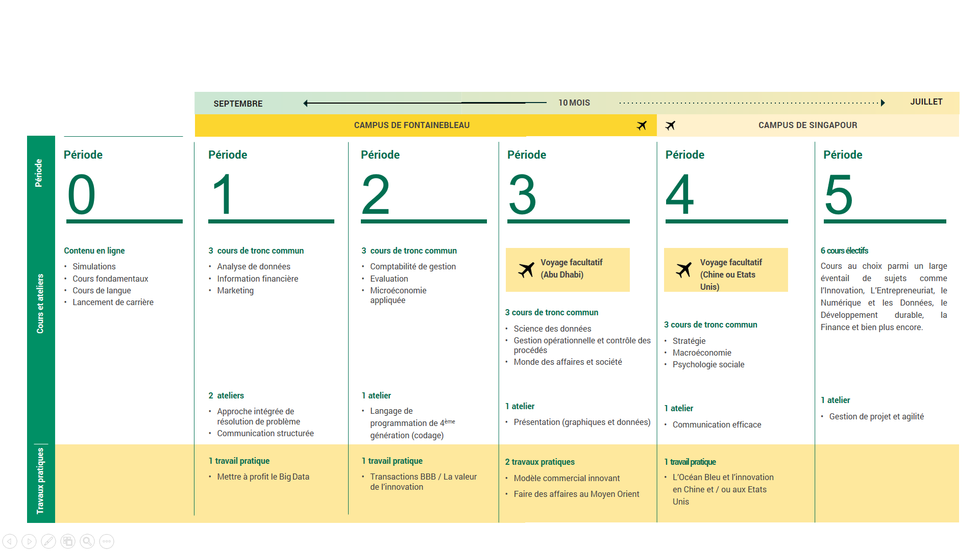Click 'Modèle commercial innovant' bullet
Viewport: 980px width, 551px height.
click(567, 478)
